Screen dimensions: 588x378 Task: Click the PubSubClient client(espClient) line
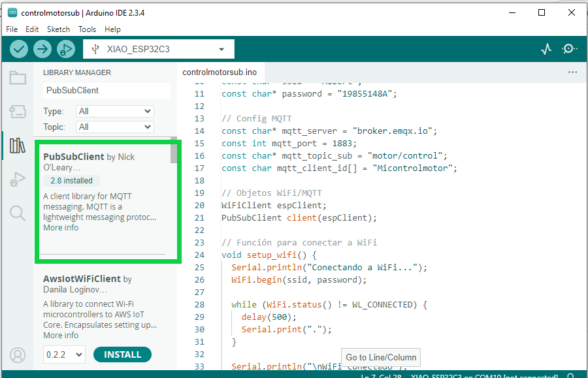pyautogui.click(x=299, y=217)
